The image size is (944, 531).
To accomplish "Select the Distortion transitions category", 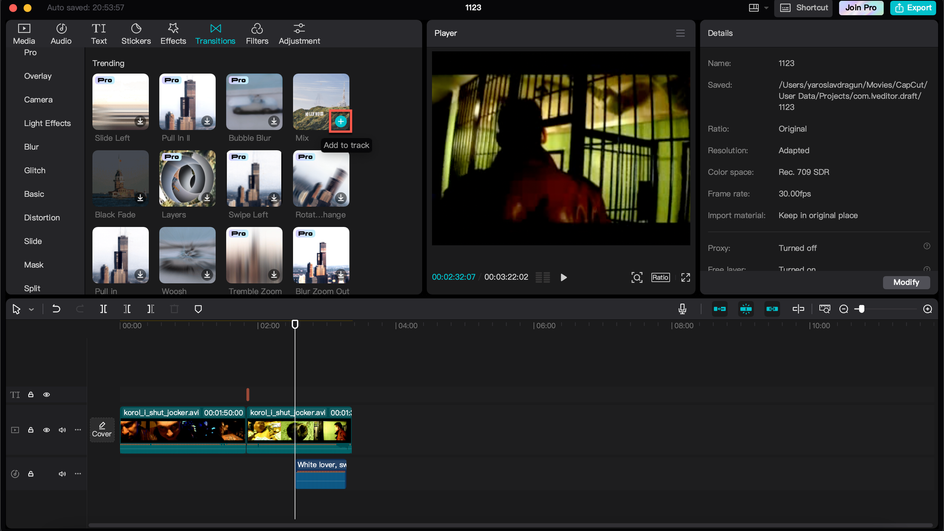I will (x=42, y=217).
